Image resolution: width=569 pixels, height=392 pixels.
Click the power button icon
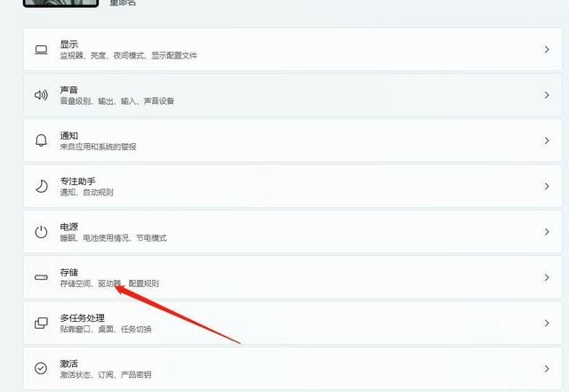pyautogui.click(x=41, y=232)
